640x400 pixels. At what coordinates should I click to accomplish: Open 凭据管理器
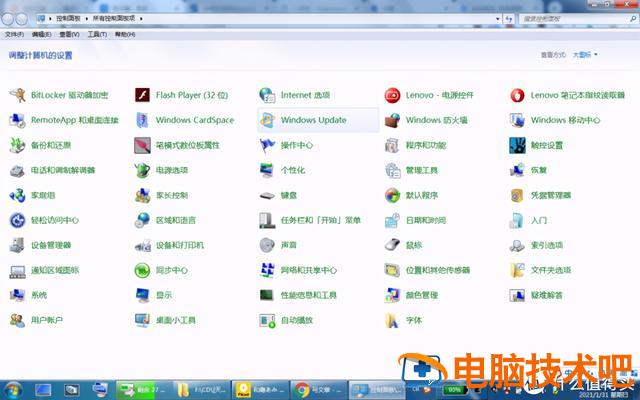pyautogui.click(x=540, y=196)
